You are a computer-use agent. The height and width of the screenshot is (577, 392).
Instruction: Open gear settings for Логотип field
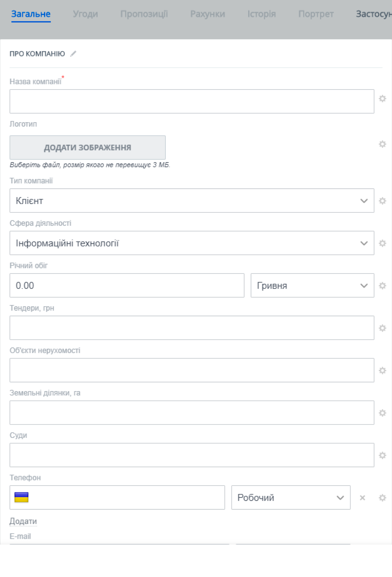point(382,144)
